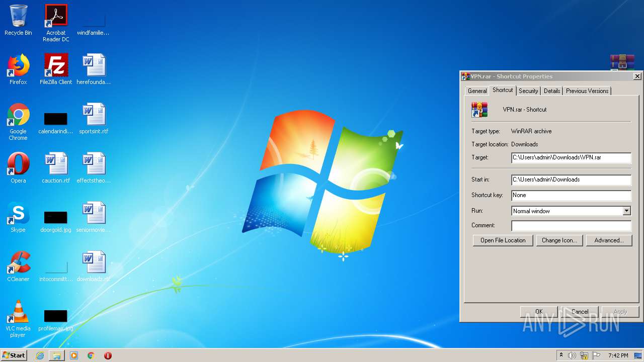Select the Opera desktop shortcut

coord(18,168)
